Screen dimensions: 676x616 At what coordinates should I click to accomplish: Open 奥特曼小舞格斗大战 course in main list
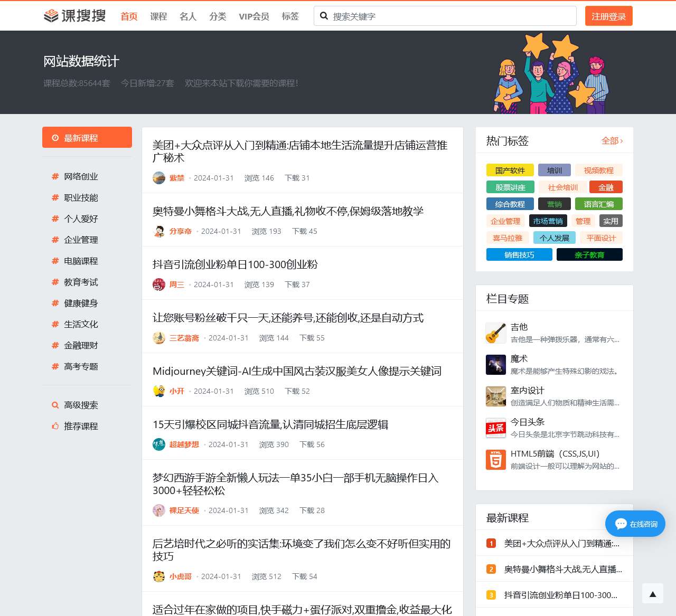(288, 211)
